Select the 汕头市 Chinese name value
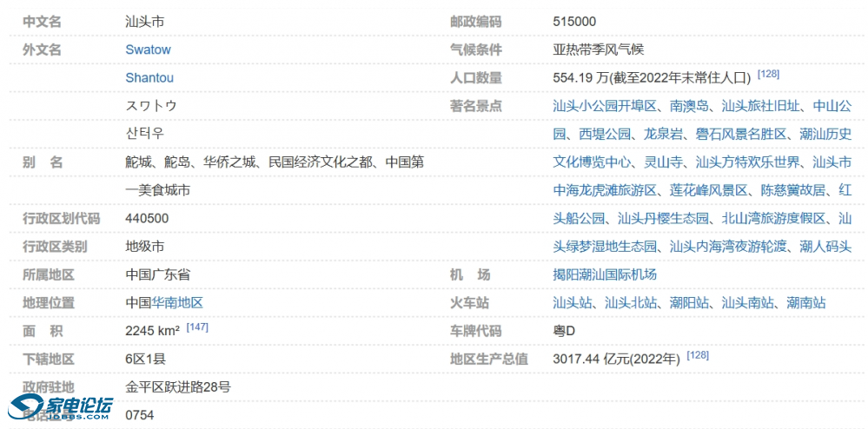This screenshot has width=868, height=429. pos(144,22)
